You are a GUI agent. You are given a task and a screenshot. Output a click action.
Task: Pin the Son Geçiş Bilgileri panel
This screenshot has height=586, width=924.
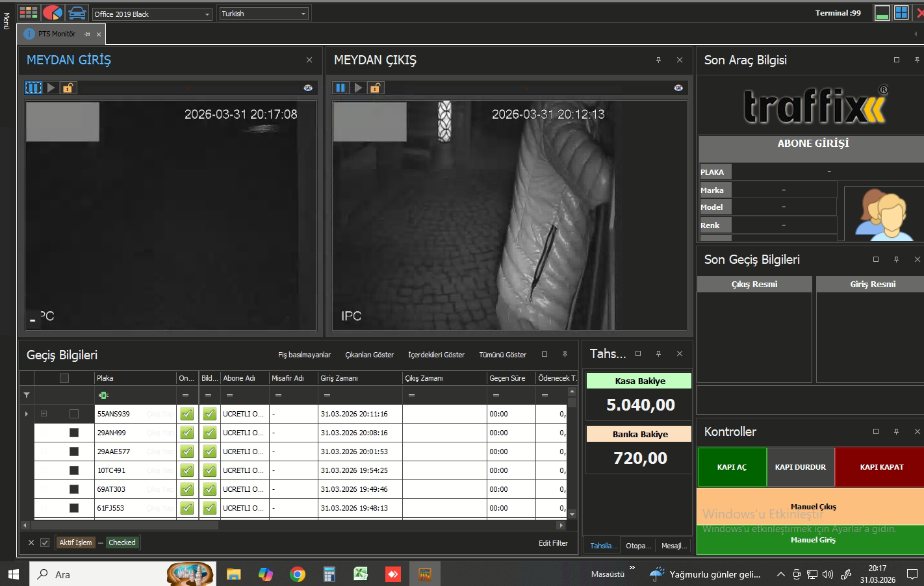tap(896, 259)
